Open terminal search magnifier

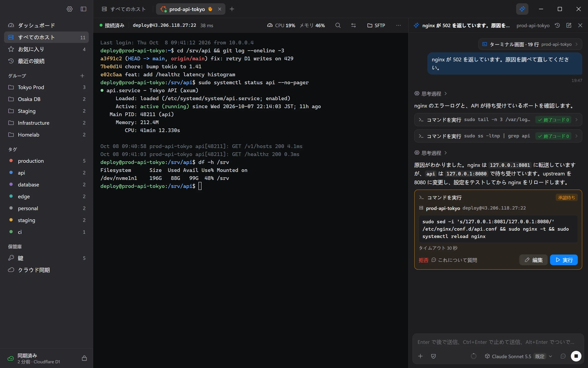[338, 25]
